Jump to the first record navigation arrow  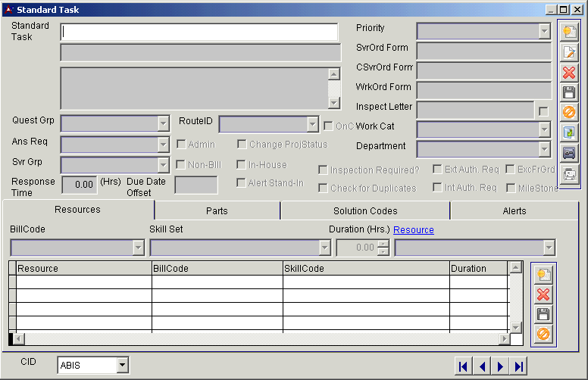coord(462,366)
